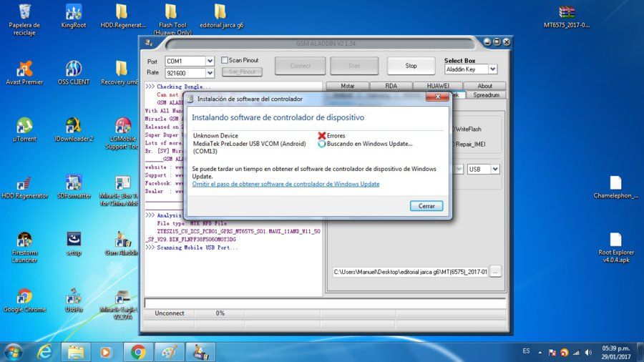Open the Spreadtrum tab
644x362 pixels.
point(487,95)
